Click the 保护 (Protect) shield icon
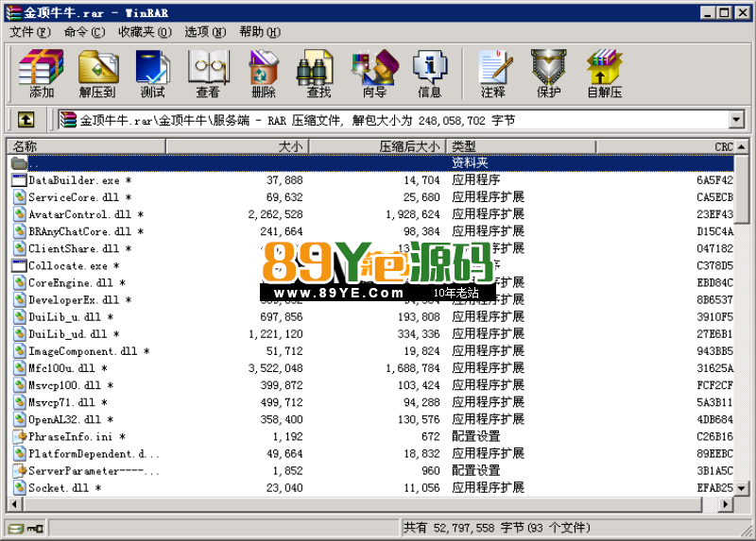756x541 pixels. [549, 74]
